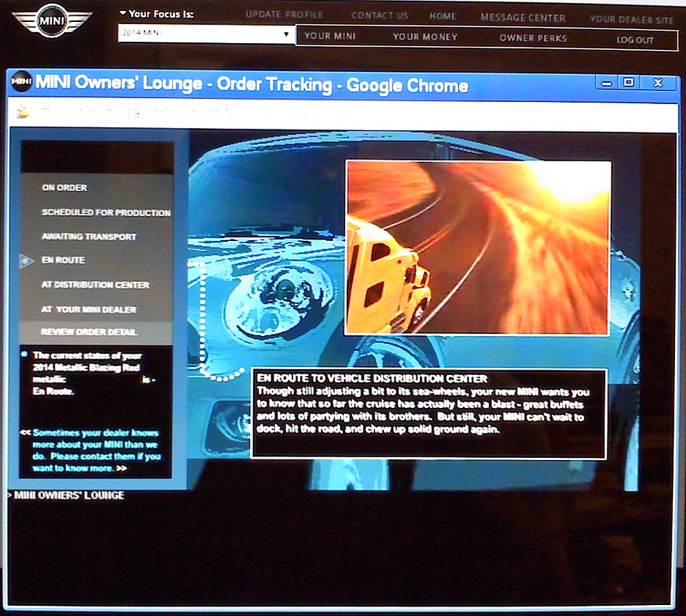Select the Your Money tab
This screenshot has width=686, height=616.
point(424,37)
